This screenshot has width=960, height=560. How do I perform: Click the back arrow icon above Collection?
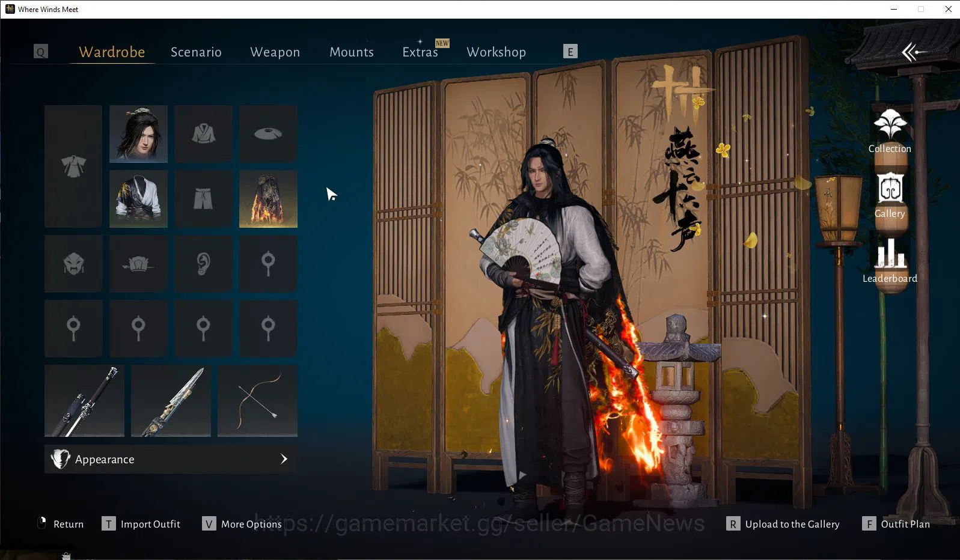click(x=913, y=52)
